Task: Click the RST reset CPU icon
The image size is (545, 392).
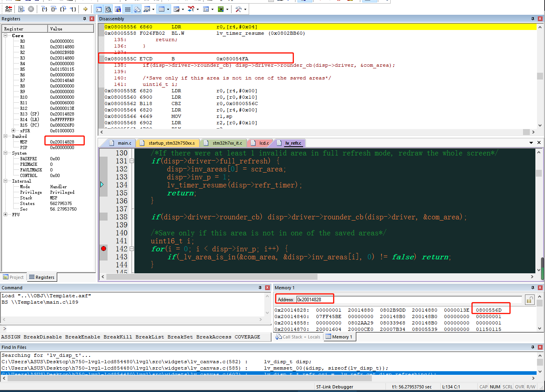Action: click(9, 9)
